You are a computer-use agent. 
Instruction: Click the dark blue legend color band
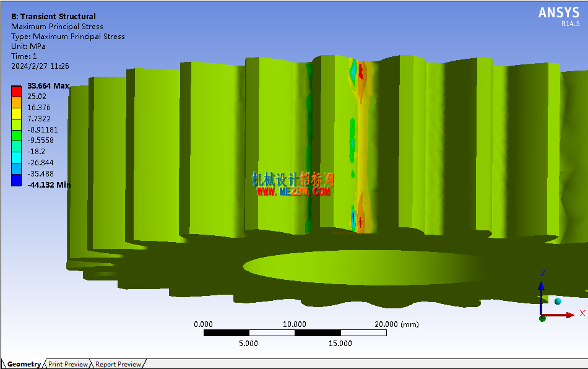(x=16, y=180)
